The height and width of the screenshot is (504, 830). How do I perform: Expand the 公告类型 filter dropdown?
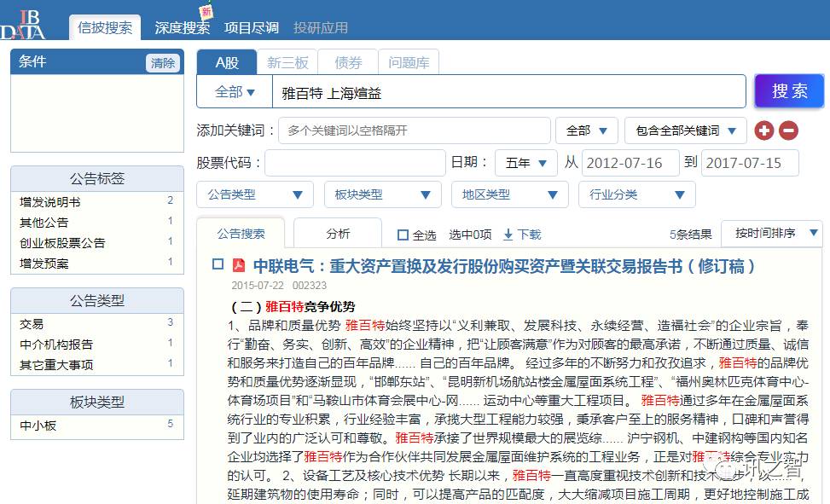click(255, 194)
